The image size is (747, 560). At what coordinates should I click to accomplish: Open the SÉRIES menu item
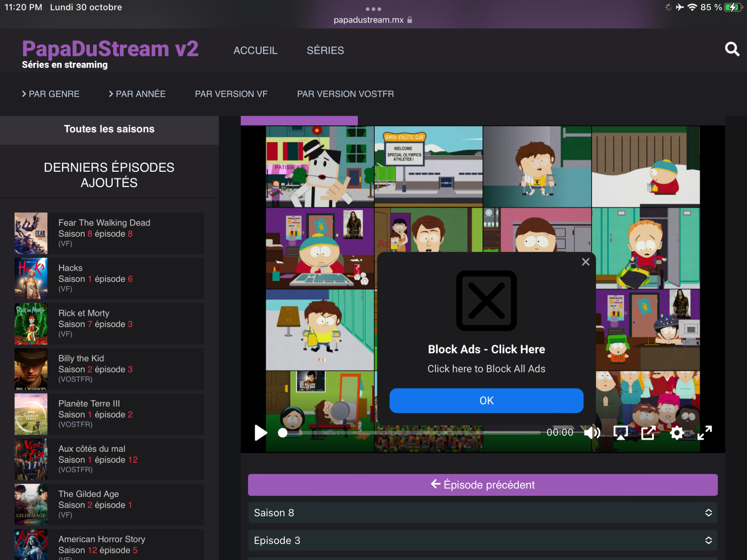tap(325, 50)
